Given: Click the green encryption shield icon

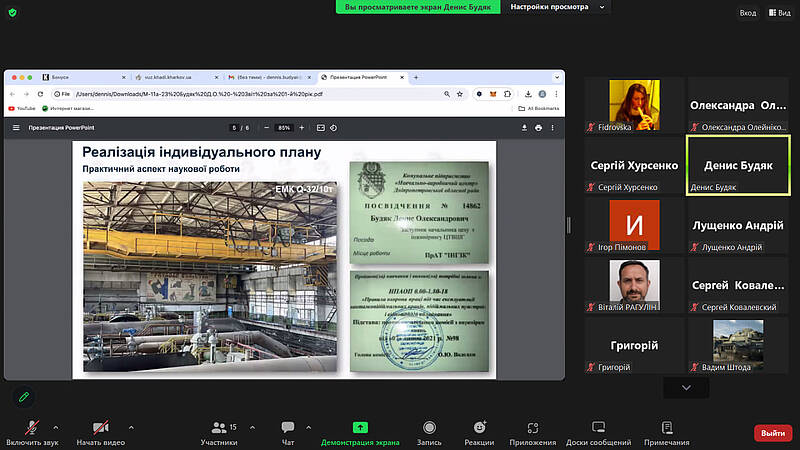Looking at the screenshot, I should (13, 12).
